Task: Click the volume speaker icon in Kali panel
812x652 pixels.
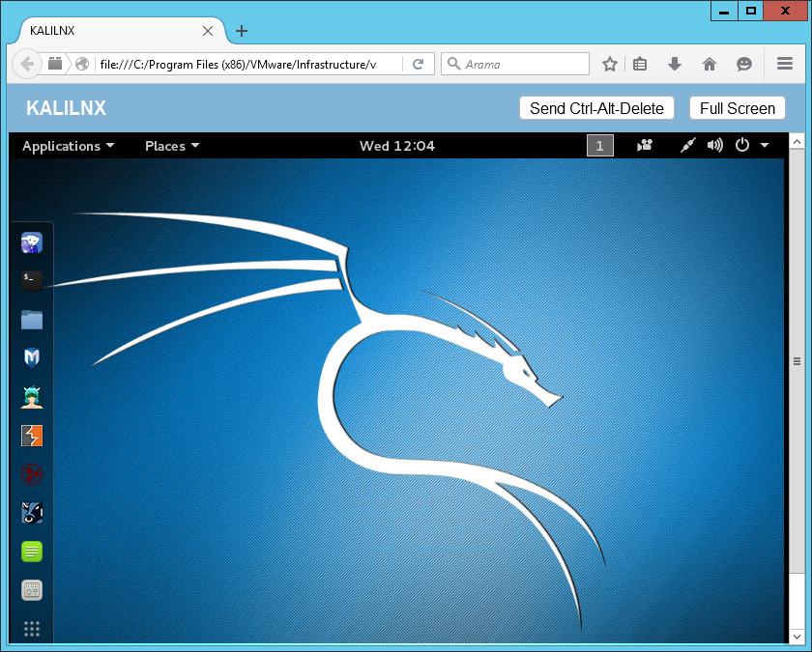Action: pos(715,146)
